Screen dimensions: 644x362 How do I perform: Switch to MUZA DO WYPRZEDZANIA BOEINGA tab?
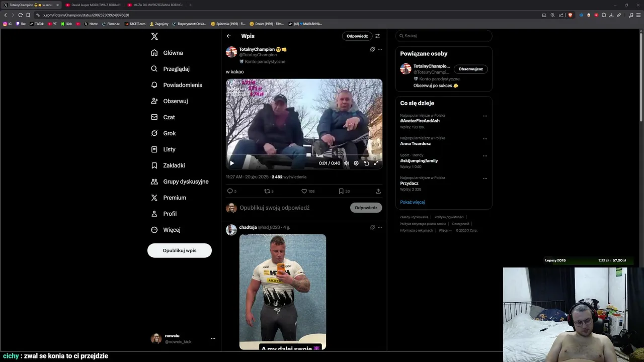(x=154, y=5)
